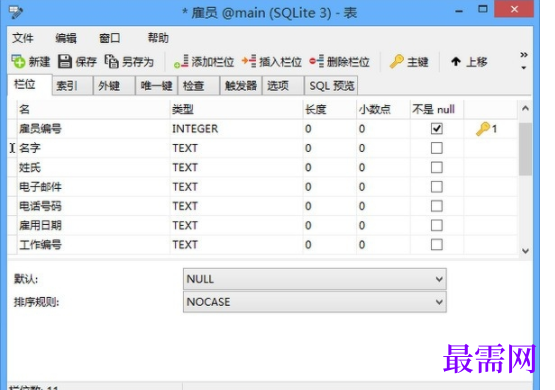Screen dimensions: 555x390
Task: Check 不是 null for 名字 row
Action: coord(436,148)
